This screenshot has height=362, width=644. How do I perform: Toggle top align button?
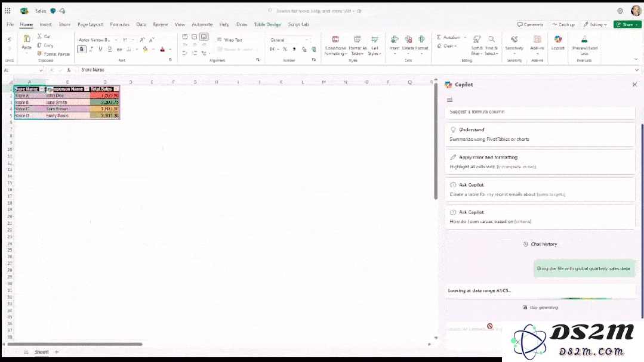[185, 36]
